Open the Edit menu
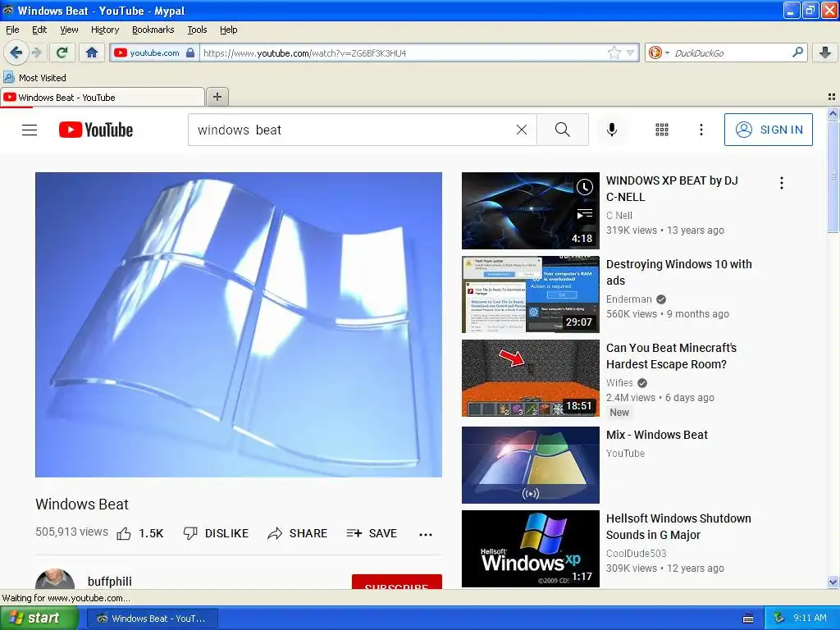 (x=39, y=30)
